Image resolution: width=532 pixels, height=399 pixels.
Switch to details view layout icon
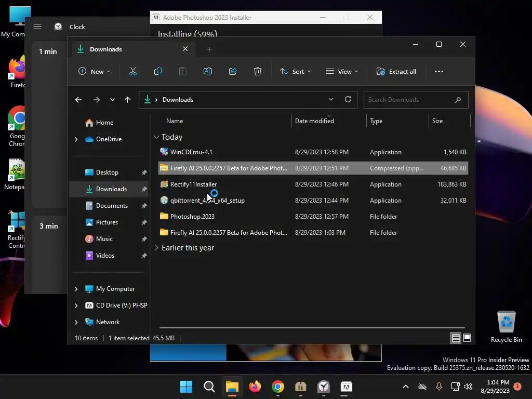456,338
